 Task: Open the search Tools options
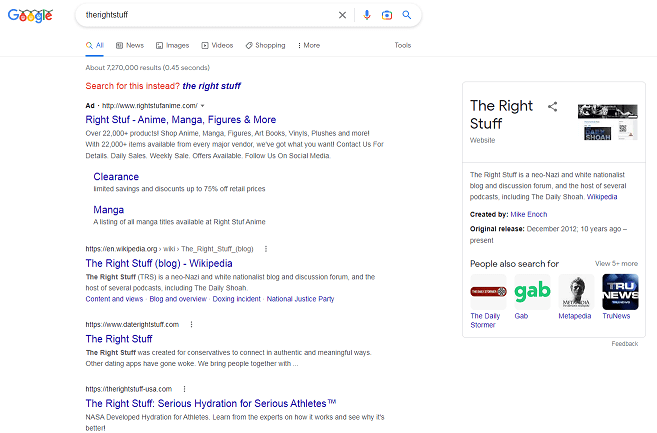pos(403,45)
